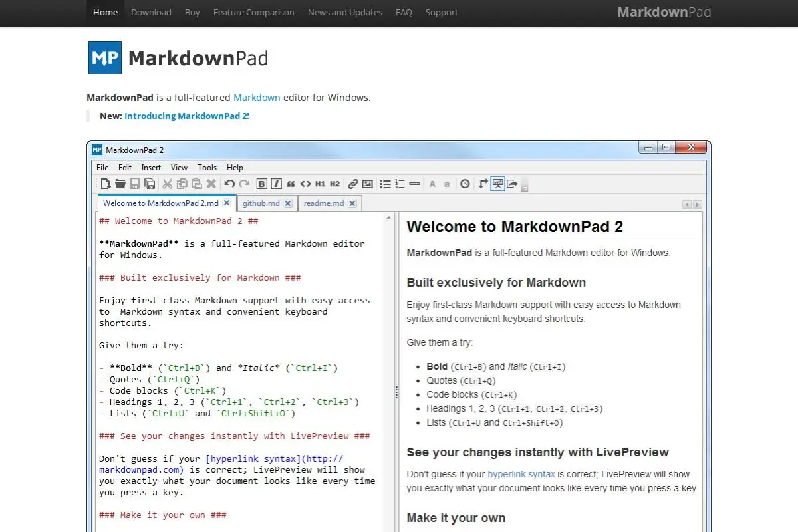Open the File menu
This screenshot has height=532, width=798.
(102, 168)
